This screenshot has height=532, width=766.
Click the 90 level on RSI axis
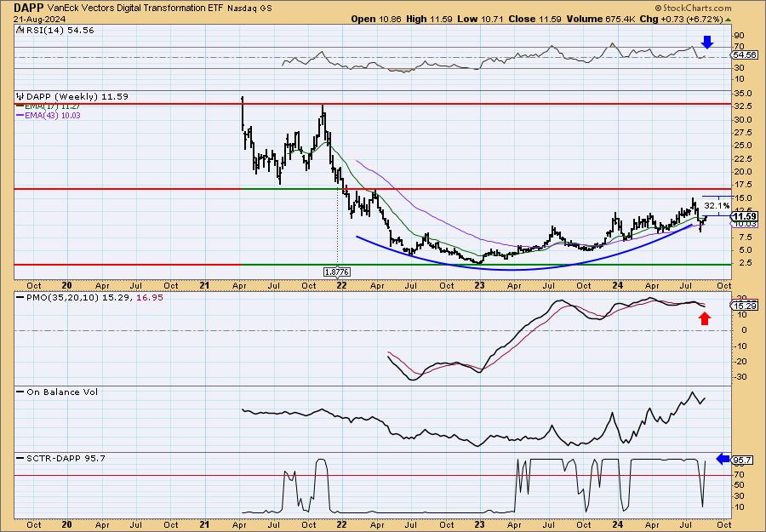click(739, 36)
